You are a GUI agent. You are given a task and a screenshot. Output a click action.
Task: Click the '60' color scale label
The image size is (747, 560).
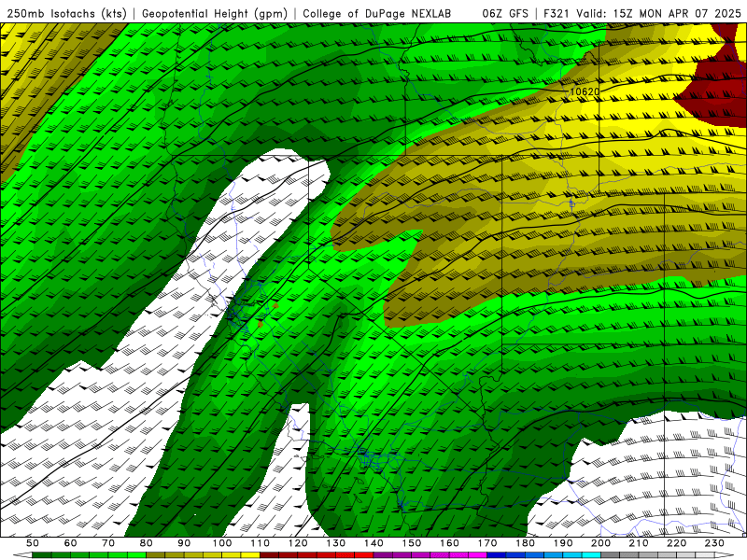coord(71,543)
